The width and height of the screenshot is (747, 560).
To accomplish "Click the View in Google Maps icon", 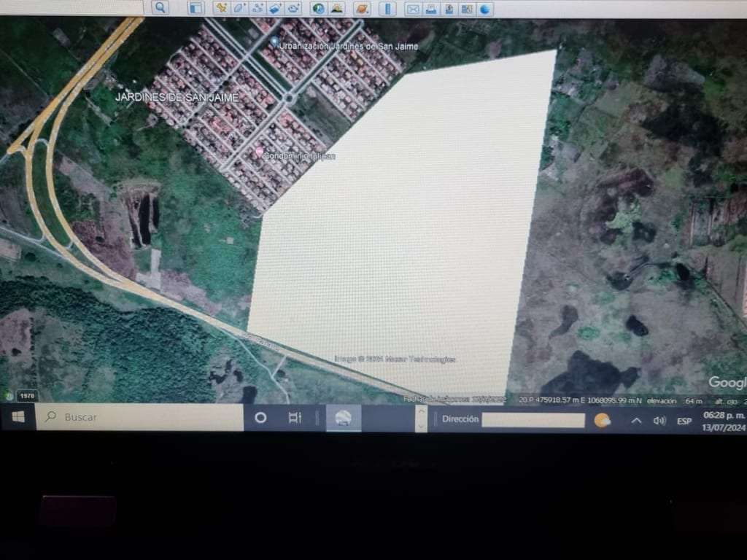I will (467, 9).
